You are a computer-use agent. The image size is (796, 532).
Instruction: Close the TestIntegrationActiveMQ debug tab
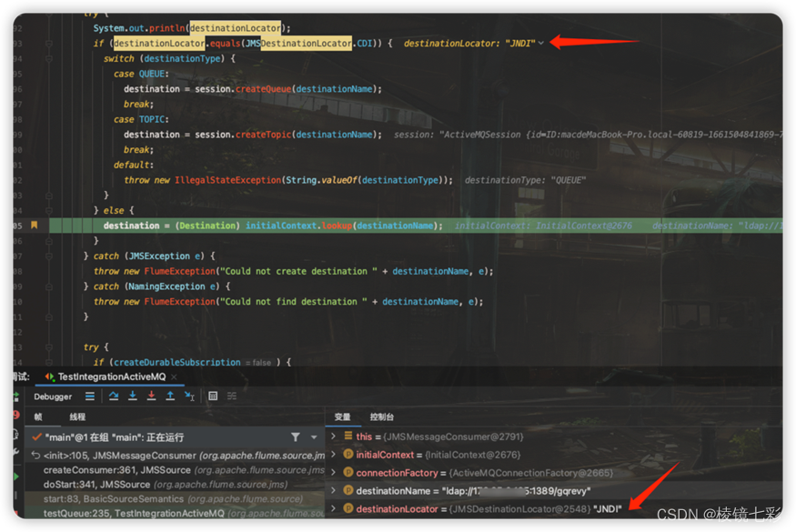pos(174,376)
